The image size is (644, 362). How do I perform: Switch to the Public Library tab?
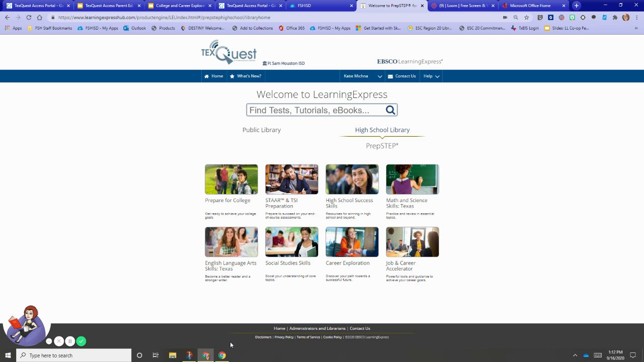tap(262, 130)
